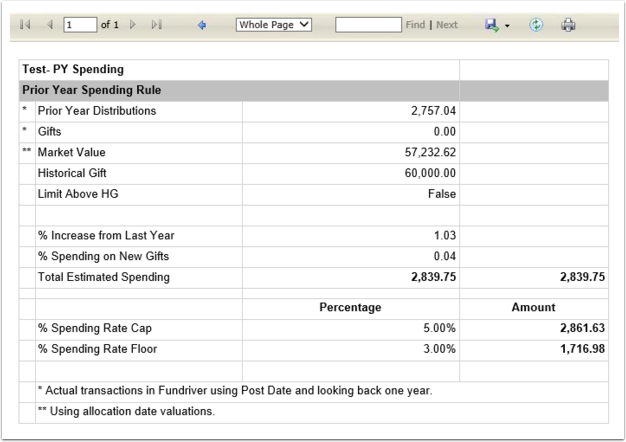Viewport: 626px width, 442px height.
Task: Click % Increase from Last Year label
Action: tap(106, 236)
